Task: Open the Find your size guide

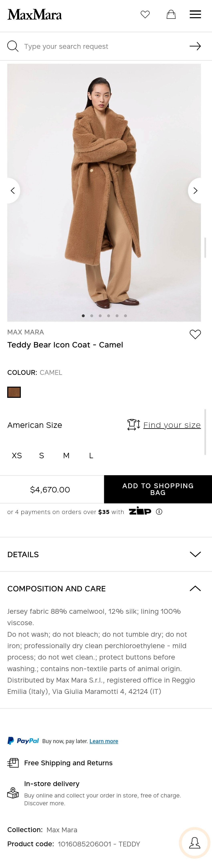Action: pos(172,425)
